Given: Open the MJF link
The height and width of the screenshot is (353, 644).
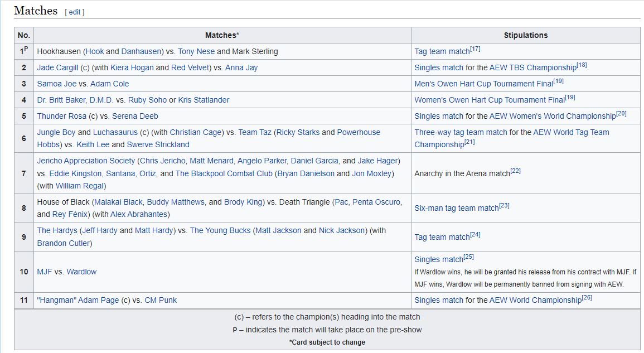Looking at the screenshot, I should coord(45,272).
